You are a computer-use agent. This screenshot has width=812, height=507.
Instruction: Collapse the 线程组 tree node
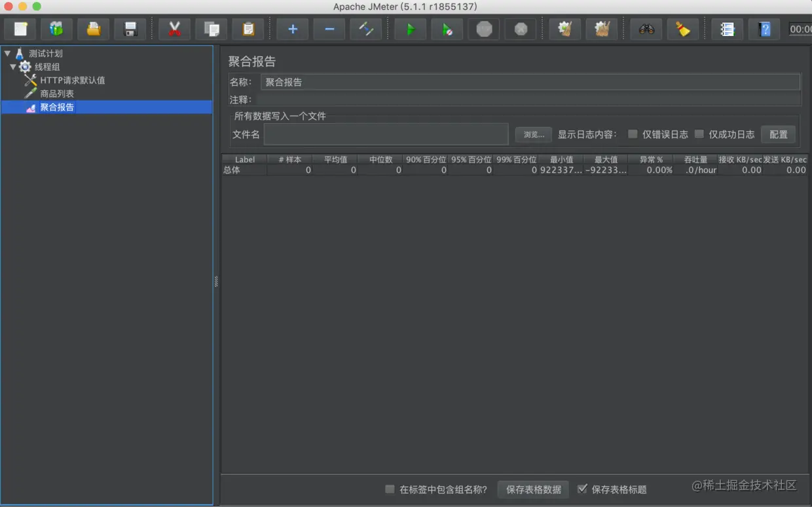coord(13,67)
